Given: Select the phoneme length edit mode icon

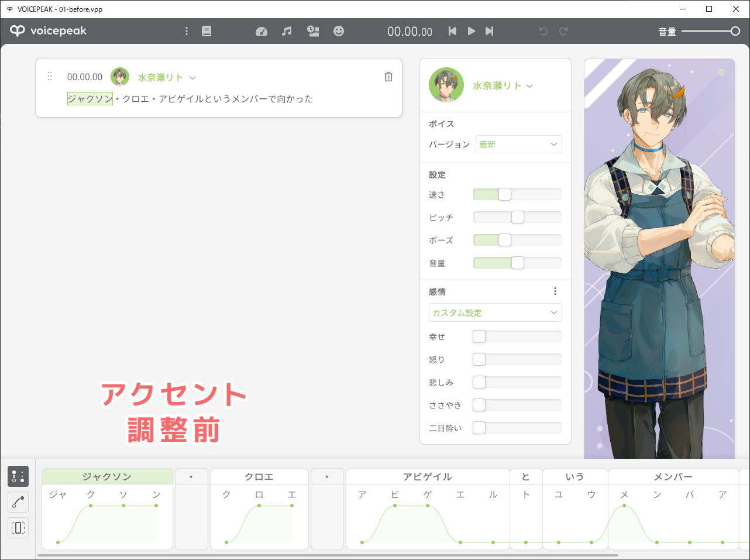Looking at the screenshot, I should pyautogui.click(x=18, y=528).
